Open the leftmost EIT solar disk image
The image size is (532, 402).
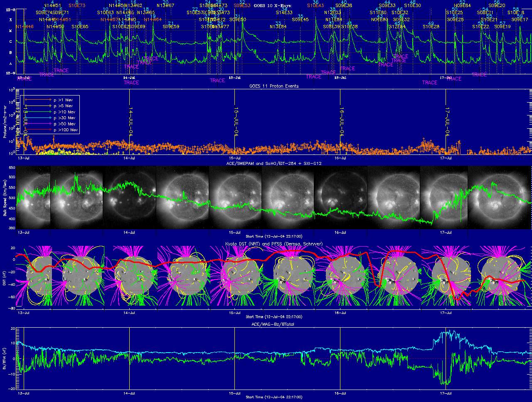33,197
